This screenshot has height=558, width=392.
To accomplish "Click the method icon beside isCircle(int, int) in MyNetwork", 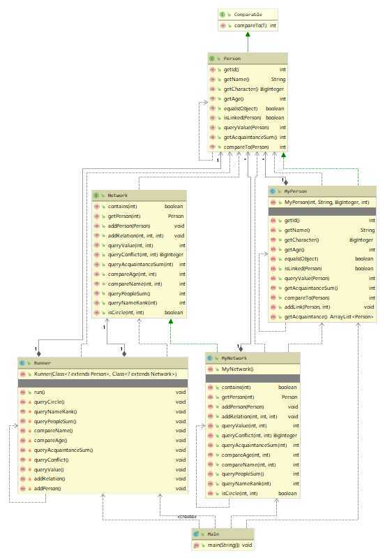I will click(210, 493).
